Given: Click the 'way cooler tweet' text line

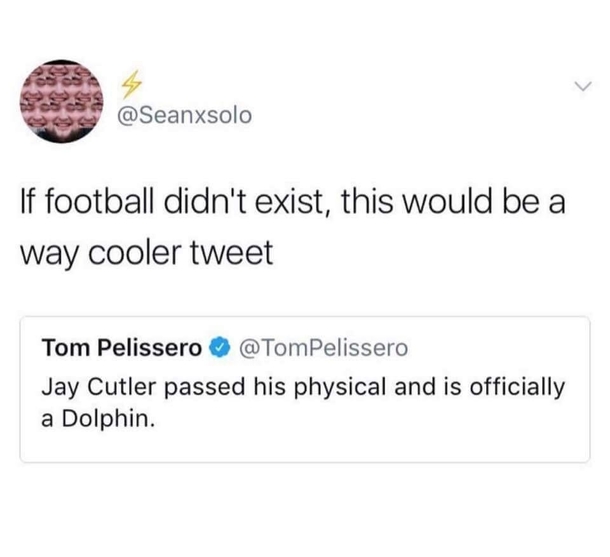Looking at the screenshot, I should tap(146, 254).
